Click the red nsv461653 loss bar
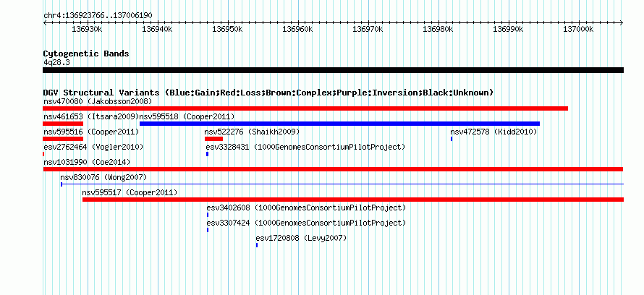Viewport: 644px width, 295px height. [x=63, y=124]
